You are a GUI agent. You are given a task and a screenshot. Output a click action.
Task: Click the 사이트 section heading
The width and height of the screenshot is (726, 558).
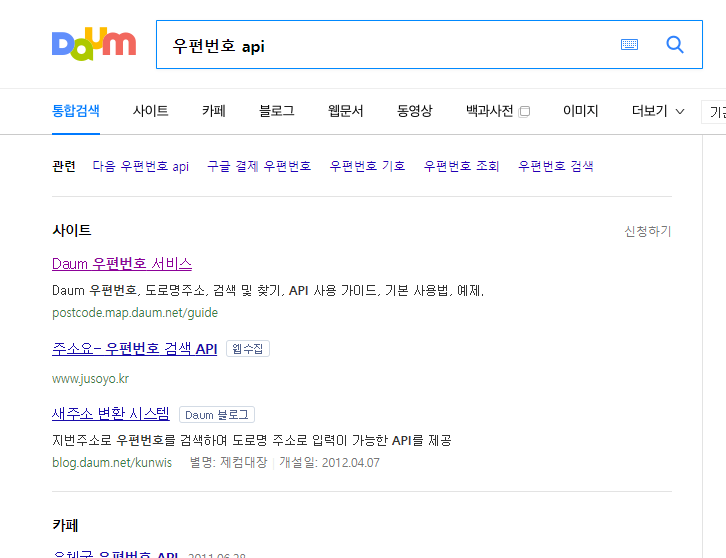72,230
